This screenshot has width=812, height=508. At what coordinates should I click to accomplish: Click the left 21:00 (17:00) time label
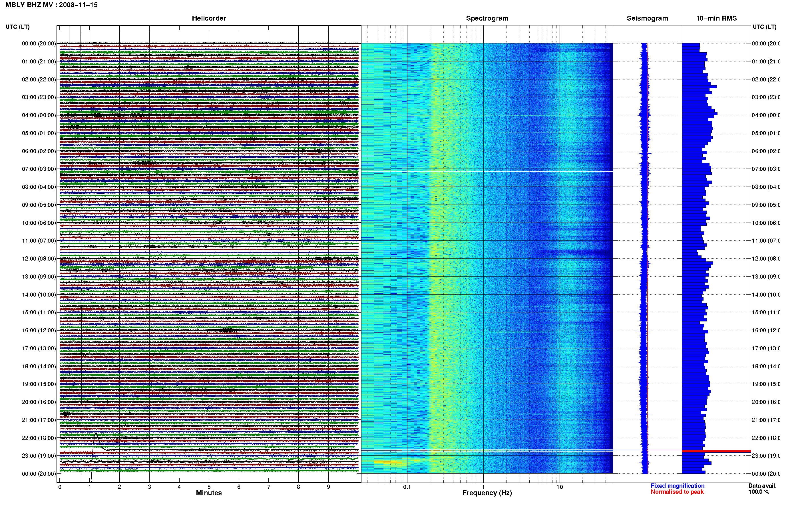point(39,420)
